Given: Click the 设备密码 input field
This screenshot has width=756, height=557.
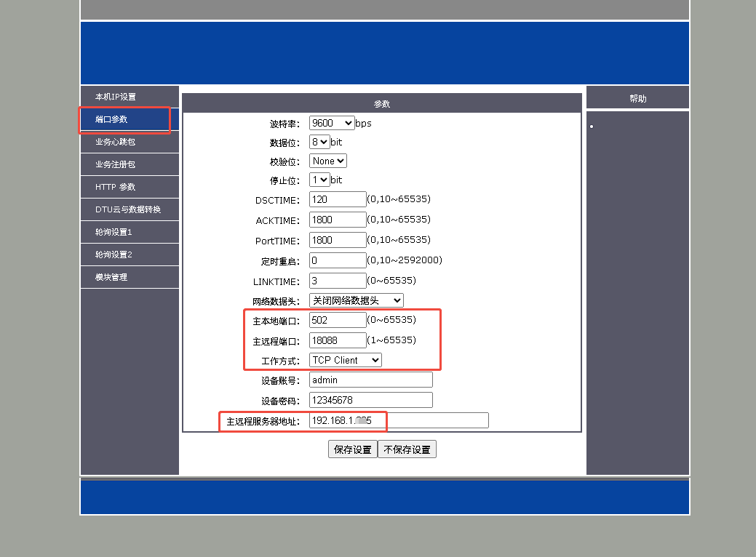Looking at the screenshot, I should click(x=370, y=400).
